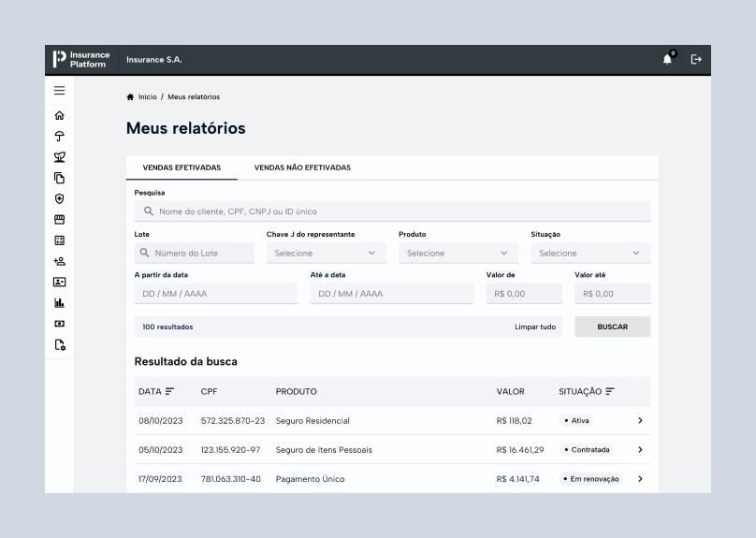The width and height of the screenshot is (756, 538).
Task: Click the breadcrumb home icon
Action: 130,97
